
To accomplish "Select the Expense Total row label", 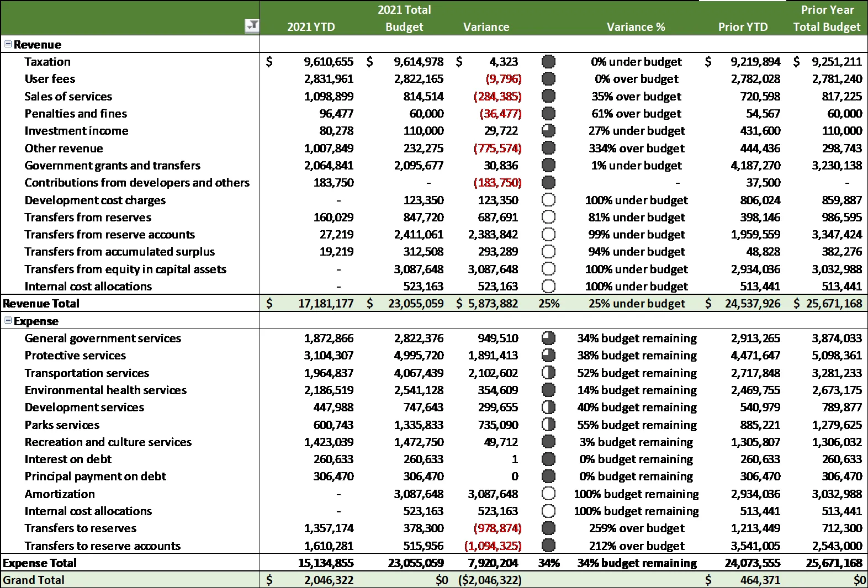I will pos(40,563).
